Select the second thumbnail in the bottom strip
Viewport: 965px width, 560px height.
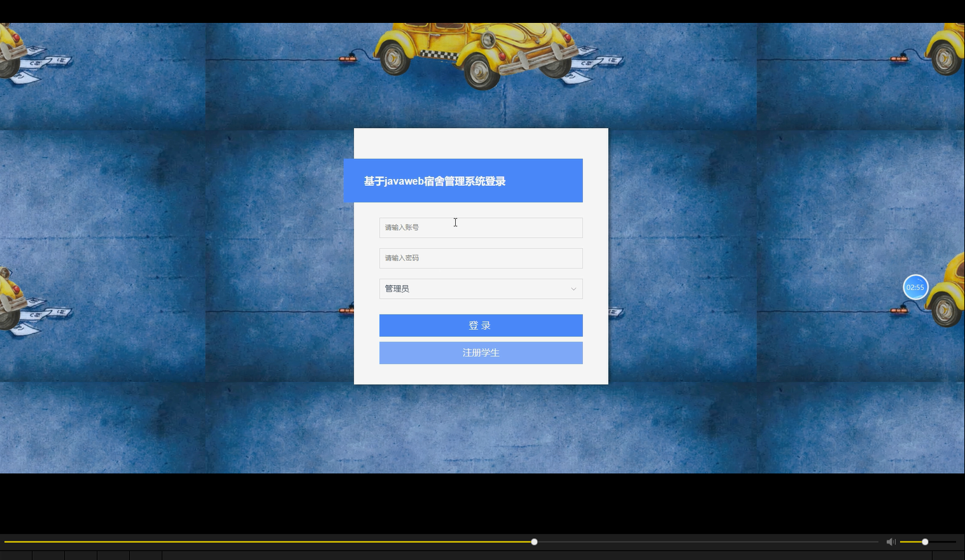(x=49, y=555)
